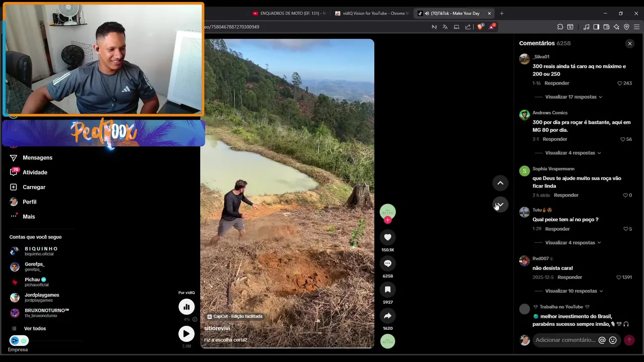644x362 pixels.
Task: Open the vidIQ bar chart stats button
Action: [186, 307]
